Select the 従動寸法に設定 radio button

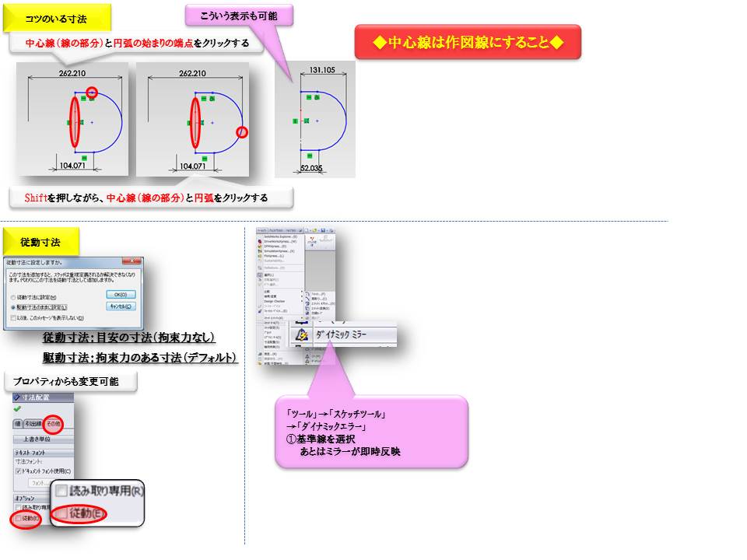click(x=12, y=297)
